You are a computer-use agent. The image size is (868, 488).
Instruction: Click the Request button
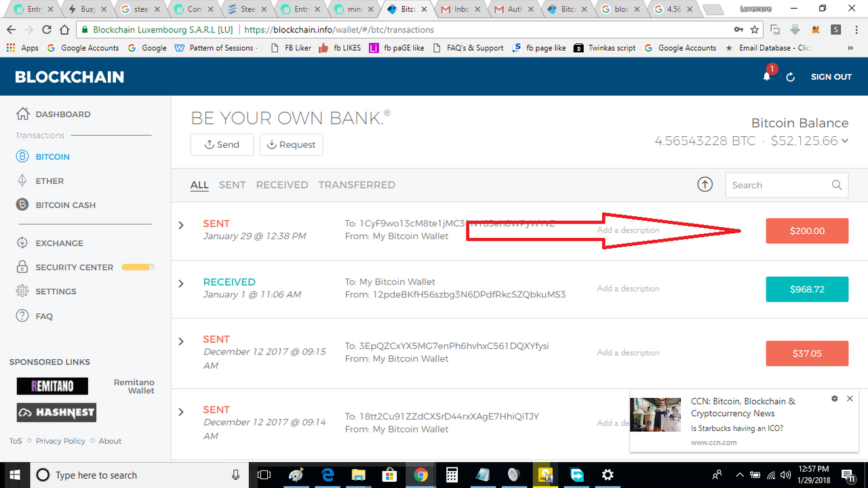(x=291, y=144)
